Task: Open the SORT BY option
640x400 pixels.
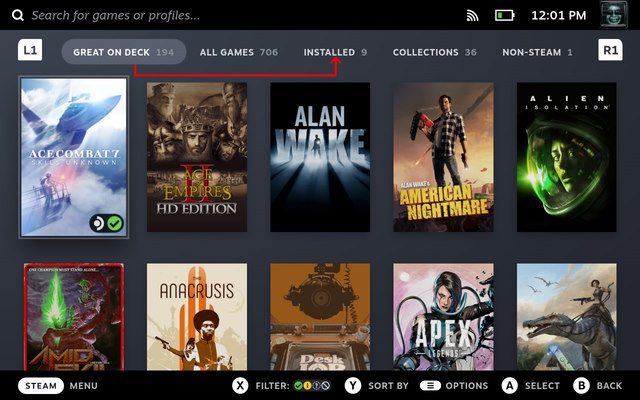Action: tap(388, 386)
